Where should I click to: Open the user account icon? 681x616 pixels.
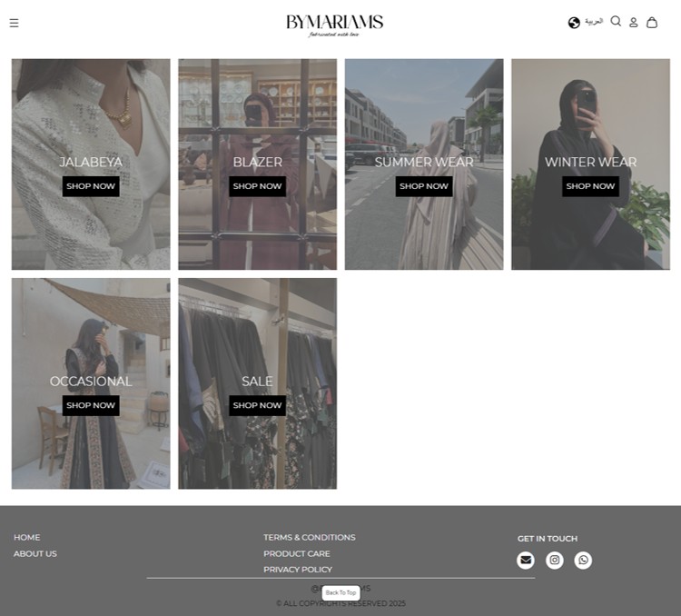point(634,23)
